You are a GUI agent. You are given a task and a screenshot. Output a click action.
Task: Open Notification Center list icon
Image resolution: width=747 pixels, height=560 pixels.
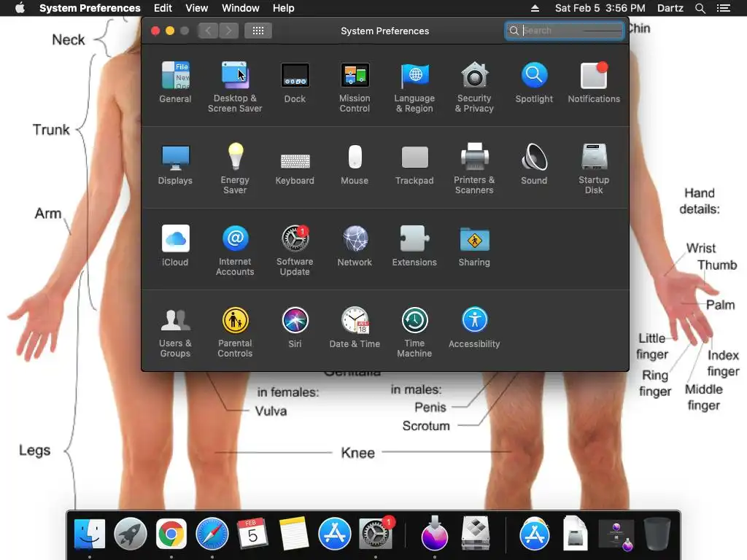[x=724, y=8]
